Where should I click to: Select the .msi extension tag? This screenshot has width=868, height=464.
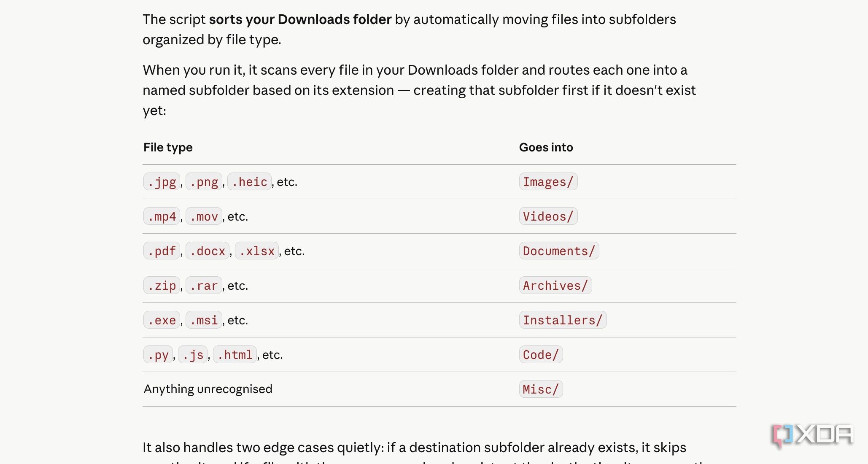204,320
